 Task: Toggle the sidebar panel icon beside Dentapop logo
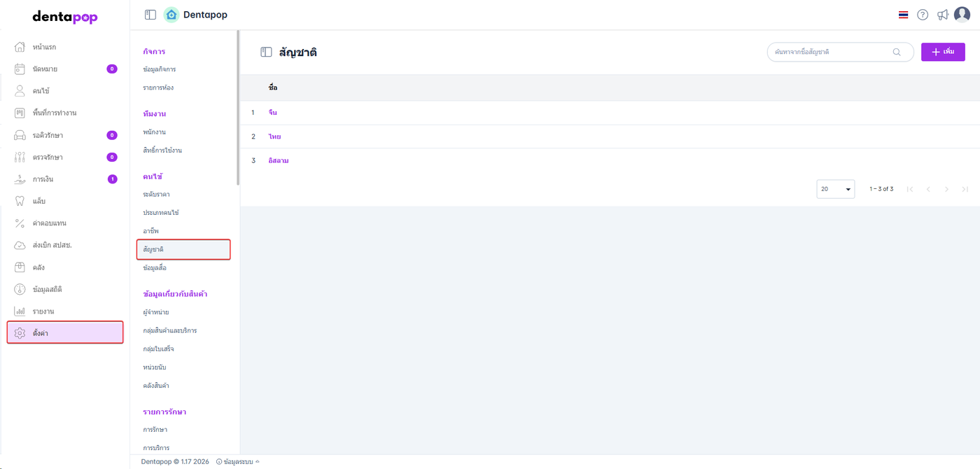150,15
